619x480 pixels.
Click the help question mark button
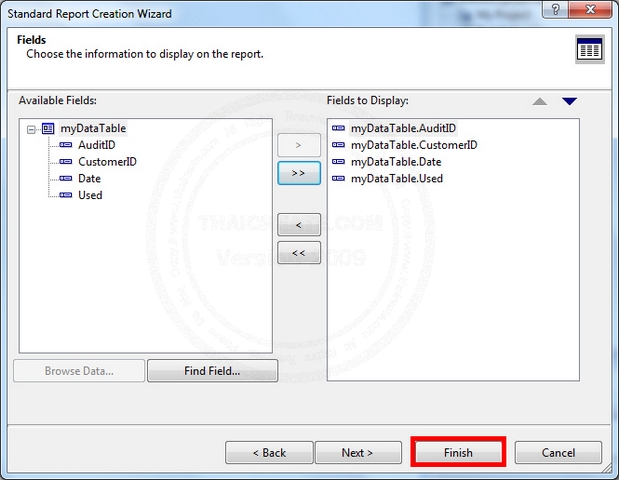tap(555, 9)
